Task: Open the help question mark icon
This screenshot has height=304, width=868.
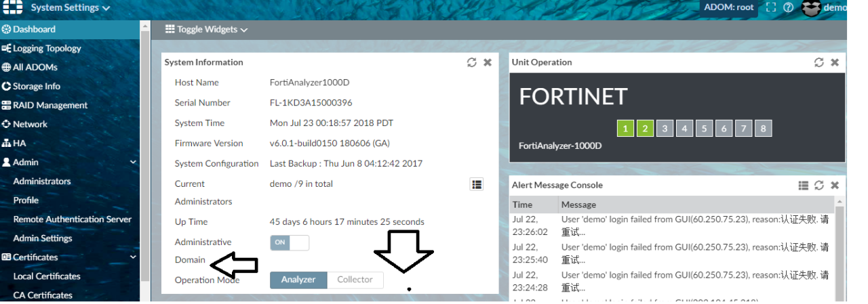Action: [788, 7]
